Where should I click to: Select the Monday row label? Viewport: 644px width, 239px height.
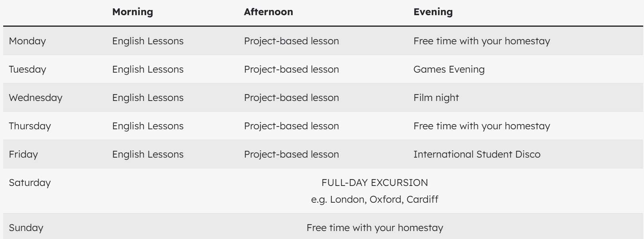point(27,41)
